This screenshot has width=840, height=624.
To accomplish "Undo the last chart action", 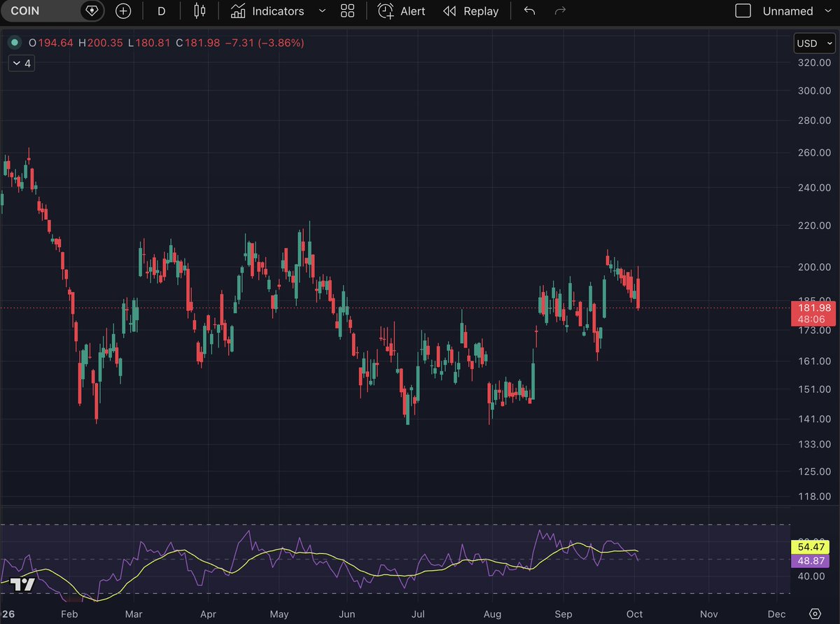I will point(530,11).
